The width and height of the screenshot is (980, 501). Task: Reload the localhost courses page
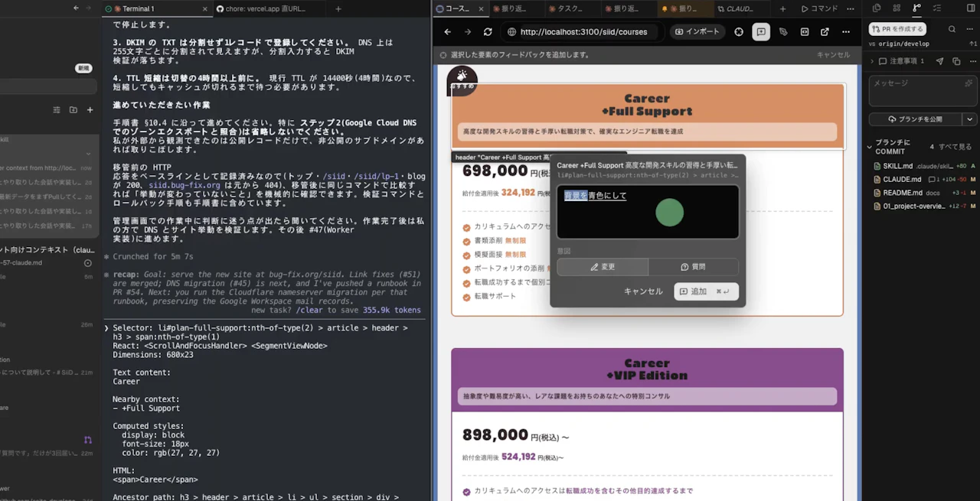click(488, 32)
